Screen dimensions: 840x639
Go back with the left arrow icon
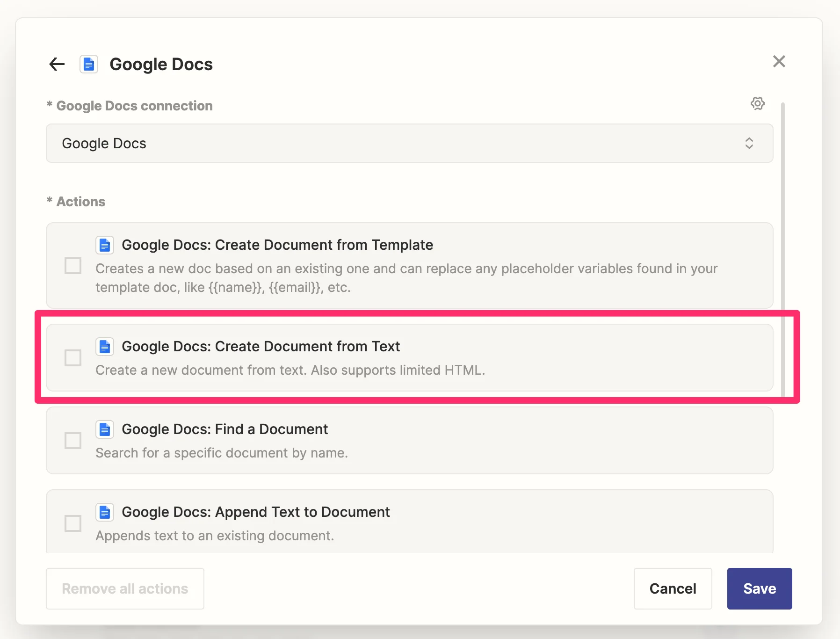(57, 64)
